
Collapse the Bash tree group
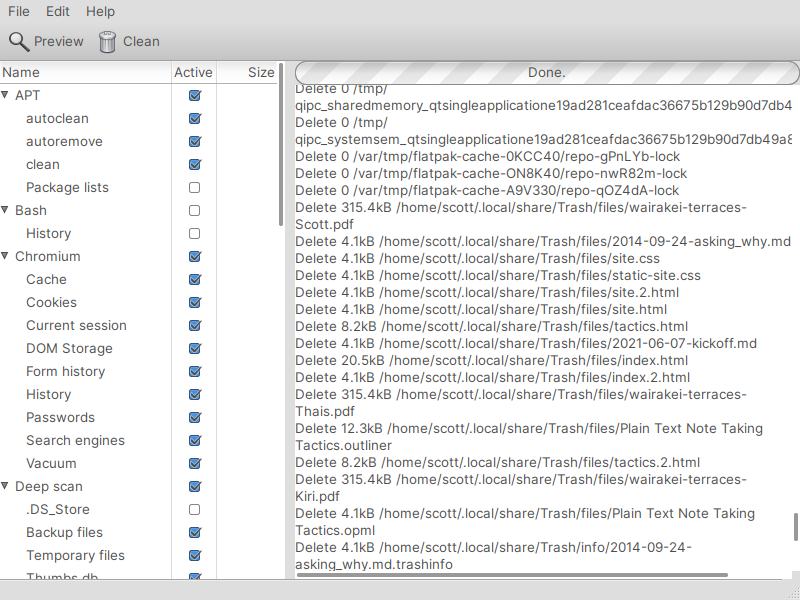tap(5, 211)
